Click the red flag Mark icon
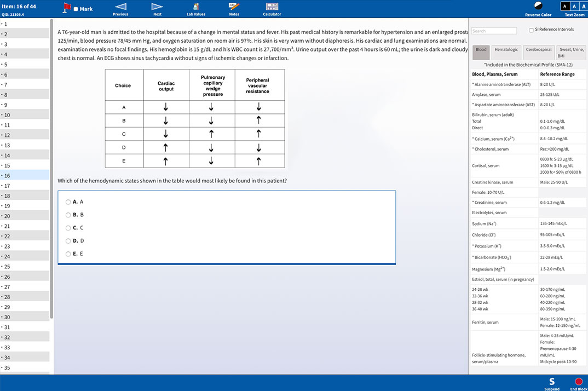This screenshot has height=391, width=588. pyautogui.click(x=67, y=8)
